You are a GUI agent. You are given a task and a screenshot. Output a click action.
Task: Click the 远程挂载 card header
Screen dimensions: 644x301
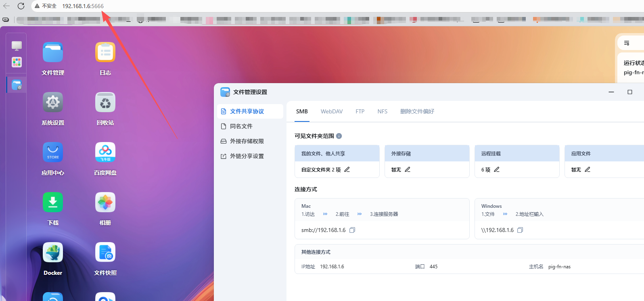(x=517, y=153)
